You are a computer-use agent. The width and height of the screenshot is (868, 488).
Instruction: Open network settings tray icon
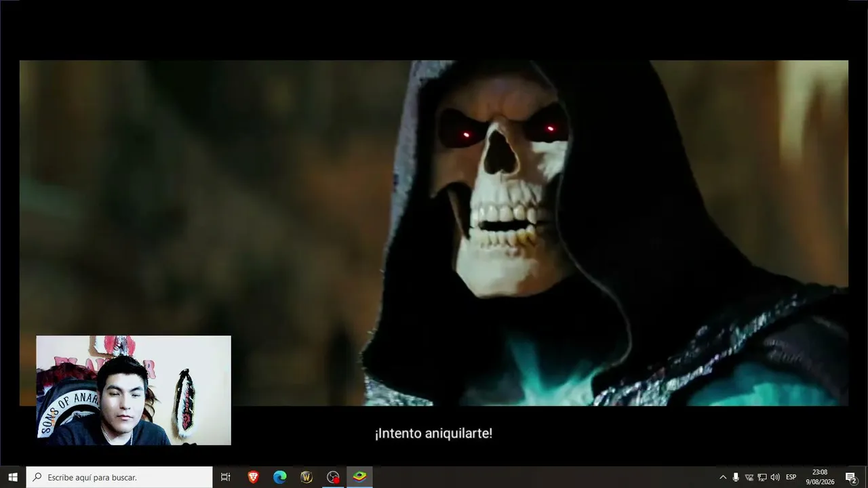tap(762, 477)
